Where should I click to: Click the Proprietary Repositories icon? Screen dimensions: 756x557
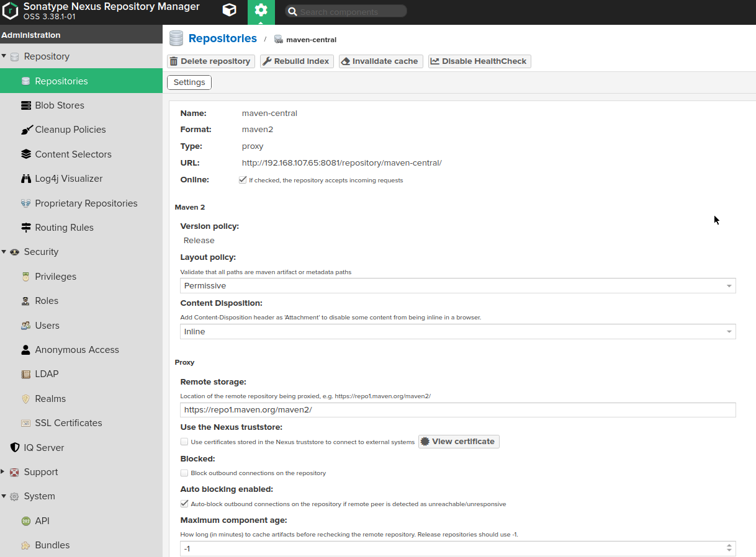(x=26, y=203)
